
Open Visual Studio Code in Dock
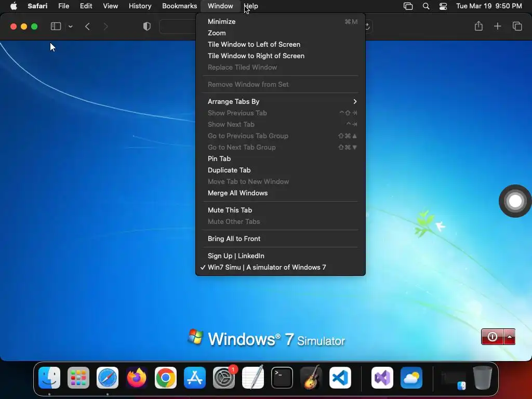tap(340, 377)
